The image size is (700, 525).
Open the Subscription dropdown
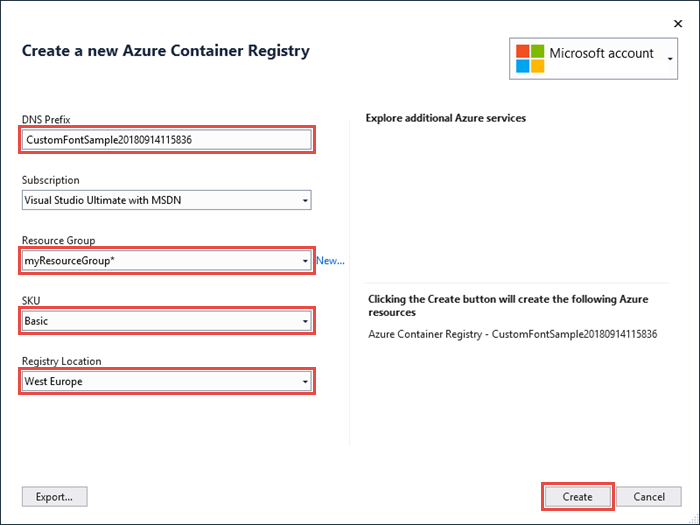point(167,200)
